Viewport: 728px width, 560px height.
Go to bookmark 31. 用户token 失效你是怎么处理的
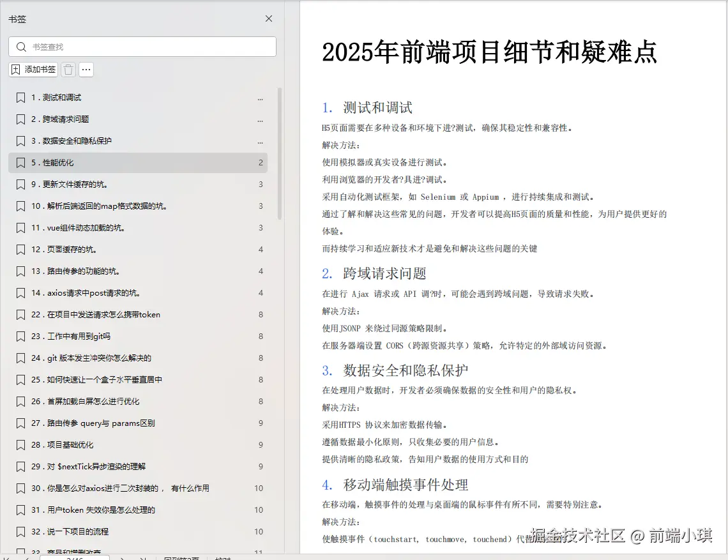click(138, 510)
